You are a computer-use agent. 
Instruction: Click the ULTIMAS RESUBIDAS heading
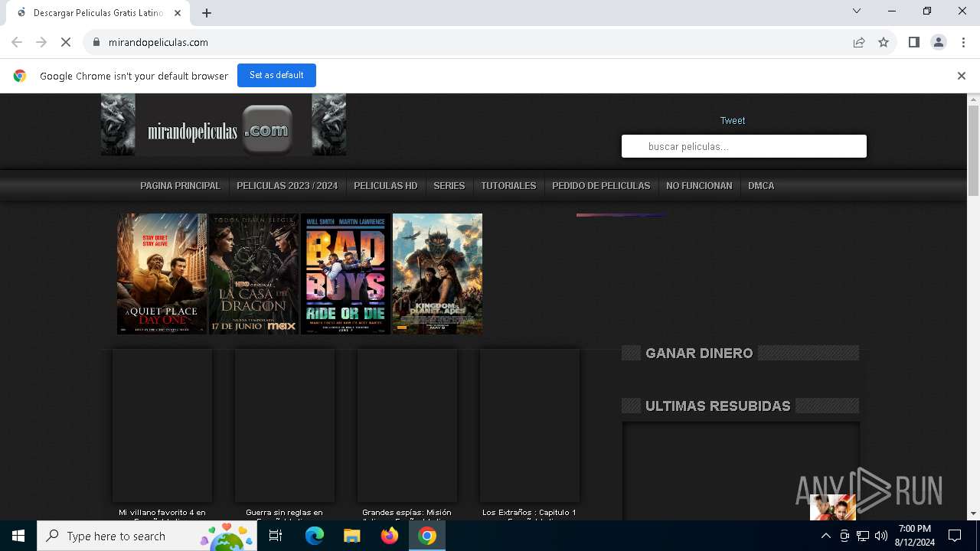718,406
